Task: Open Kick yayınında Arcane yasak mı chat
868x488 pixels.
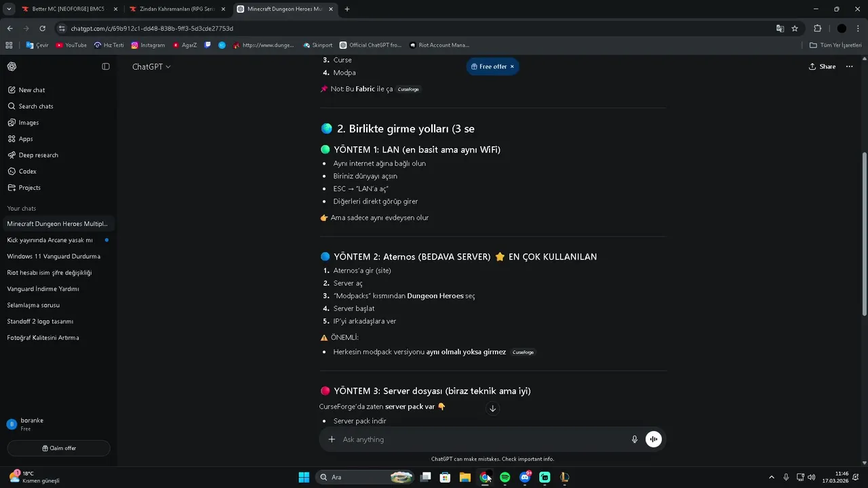Action: 58,240
